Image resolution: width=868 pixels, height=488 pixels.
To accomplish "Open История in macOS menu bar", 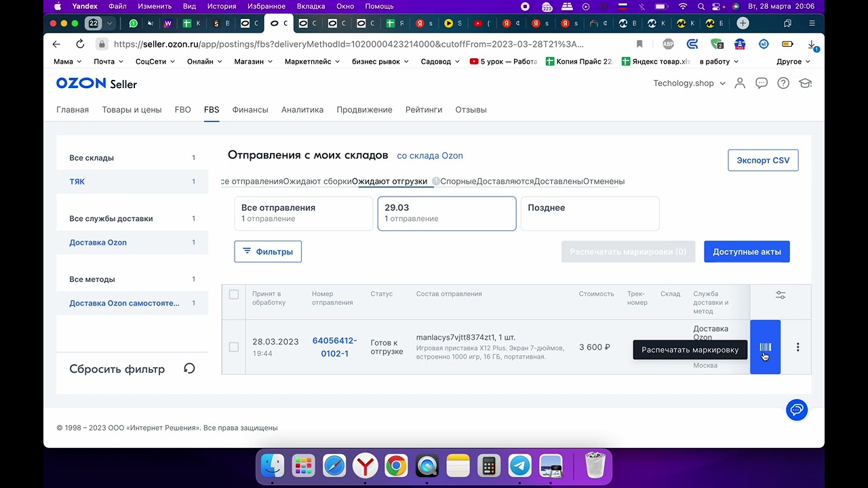I will (x=222, y=6).
